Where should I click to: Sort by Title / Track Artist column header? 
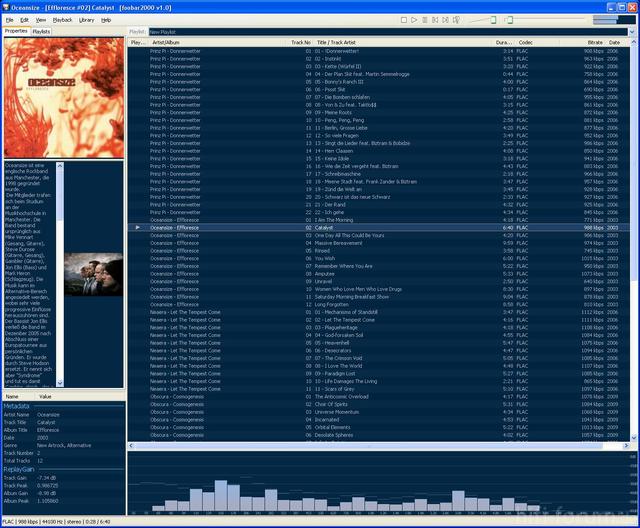tap(403, 42)
